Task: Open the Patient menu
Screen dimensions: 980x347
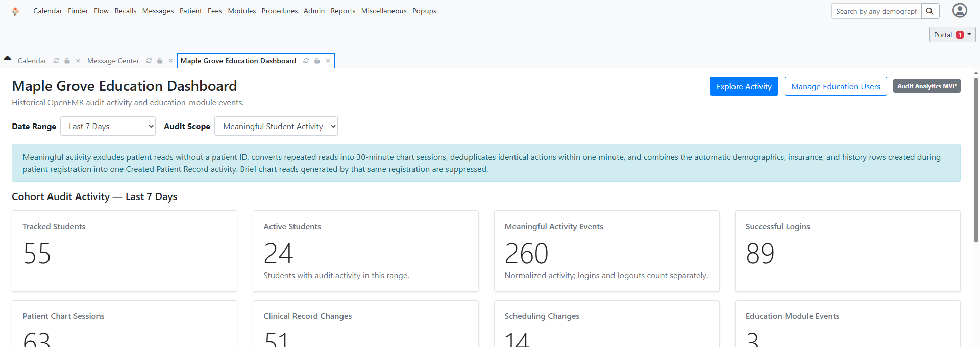Action: [x=190, y=11]
